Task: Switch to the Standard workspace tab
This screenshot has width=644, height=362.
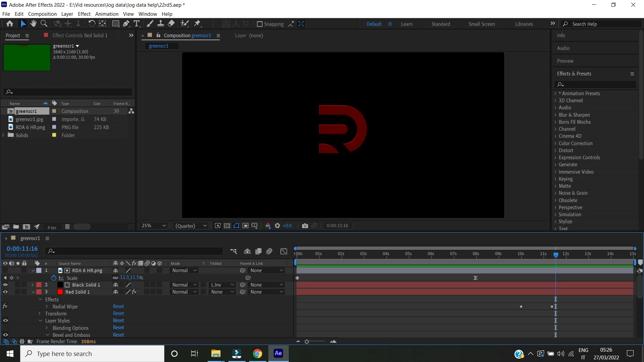Action: pos(440,24)
